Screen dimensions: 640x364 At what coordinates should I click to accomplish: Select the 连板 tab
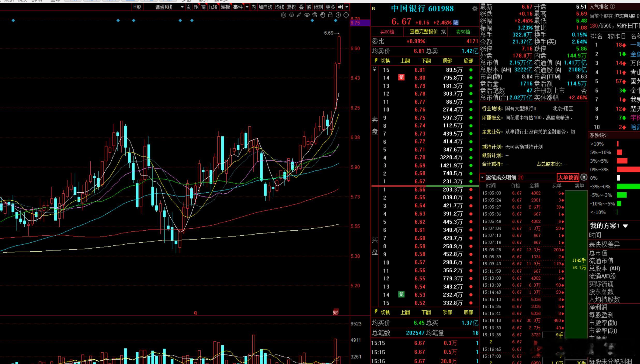(x=225, y=7)
